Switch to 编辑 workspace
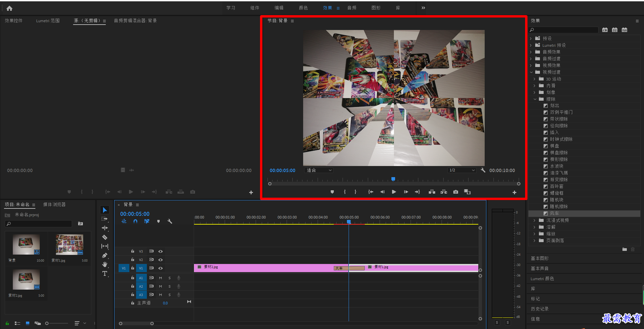 pyautogui.click(x=279, y=8)
